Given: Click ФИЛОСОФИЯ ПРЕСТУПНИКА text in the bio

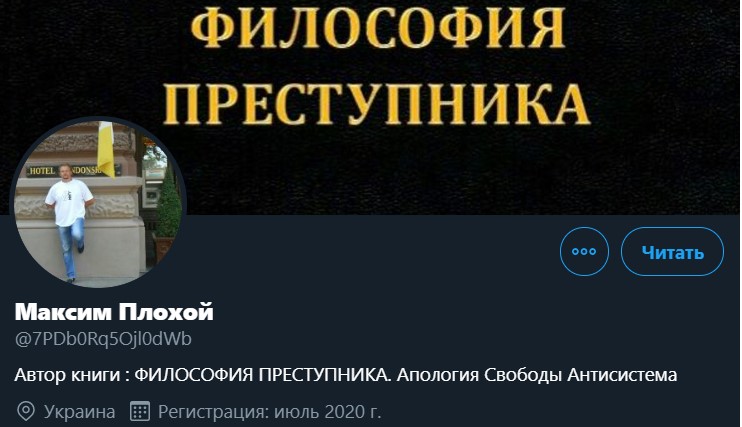Looking at the screenshot, I should pos(261,375).
